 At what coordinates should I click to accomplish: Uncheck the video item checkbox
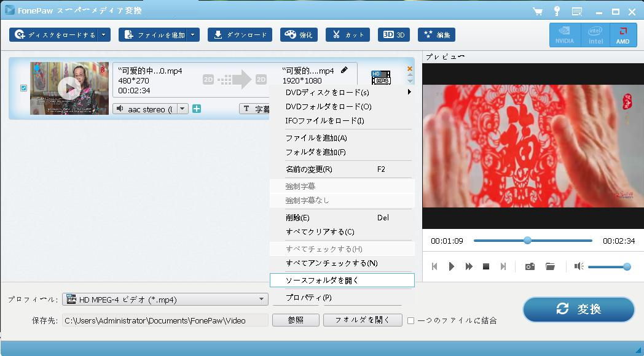24,88
